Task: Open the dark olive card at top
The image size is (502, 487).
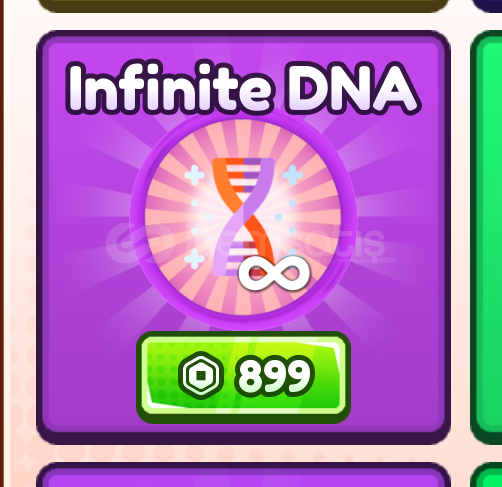Action: pos(243,6)
